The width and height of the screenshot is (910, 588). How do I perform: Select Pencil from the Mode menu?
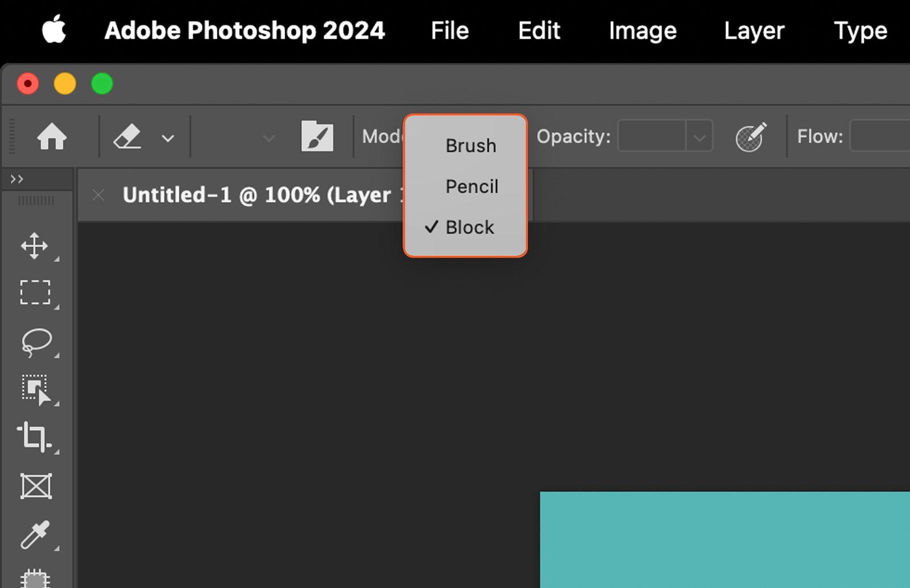point(471,187)
